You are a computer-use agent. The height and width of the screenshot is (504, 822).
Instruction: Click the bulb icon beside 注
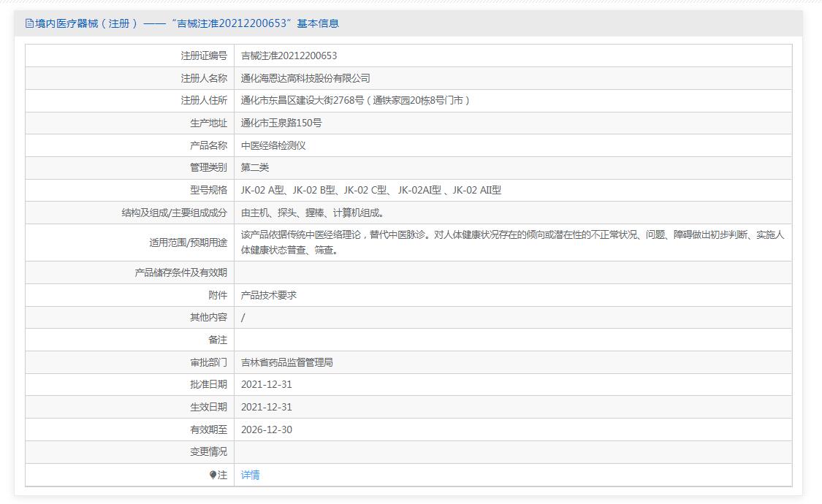(213, 475)
